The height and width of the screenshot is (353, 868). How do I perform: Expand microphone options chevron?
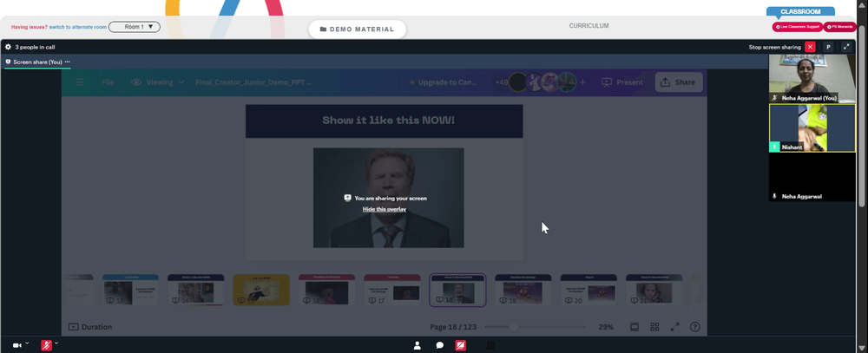tap(56, 343)
